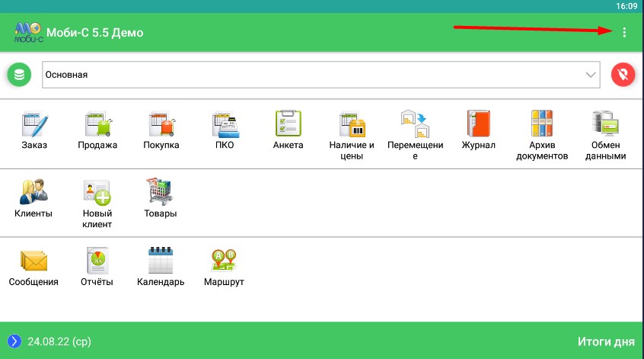Open the Клиенты clients list
644x359 pixels.
33,198
